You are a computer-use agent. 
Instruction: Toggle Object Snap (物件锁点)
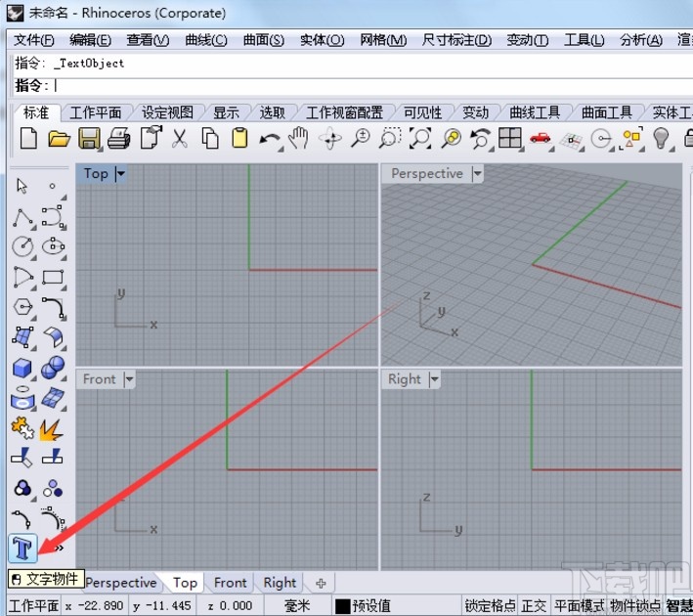tap(635, 605)
